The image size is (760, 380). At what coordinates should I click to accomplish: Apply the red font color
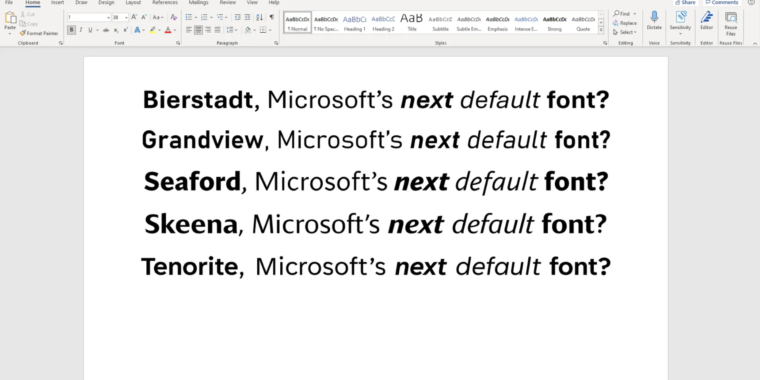(168, 30)
